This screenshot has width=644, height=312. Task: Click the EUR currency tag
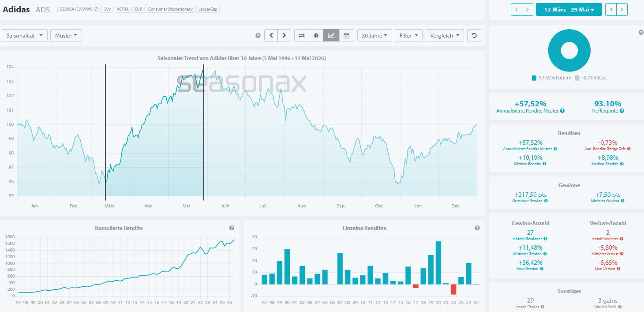click(139, 9)
